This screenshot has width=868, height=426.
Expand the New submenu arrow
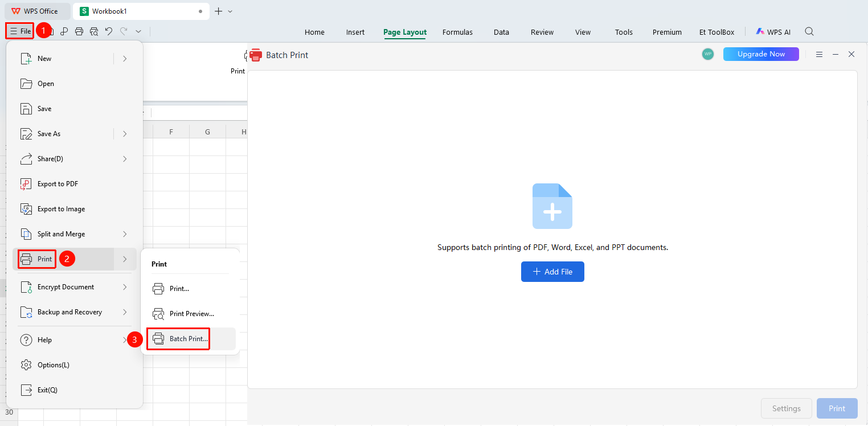click(125, 59)
